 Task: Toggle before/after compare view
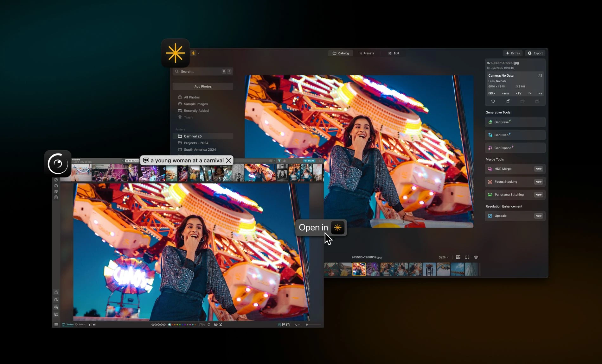point(467,257)
